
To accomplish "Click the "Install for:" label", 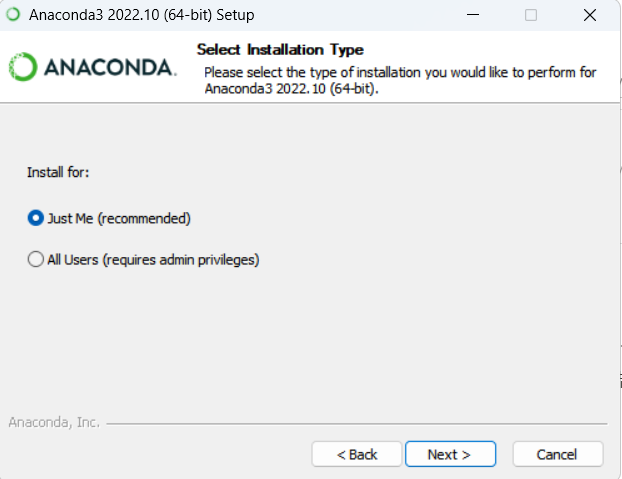I will click(x=58, y=172).
